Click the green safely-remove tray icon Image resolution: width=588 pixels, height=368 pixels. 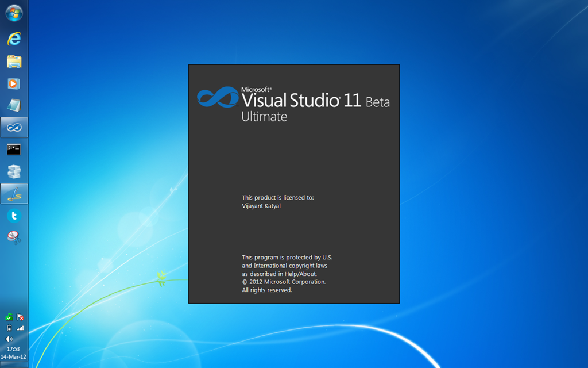9,317
